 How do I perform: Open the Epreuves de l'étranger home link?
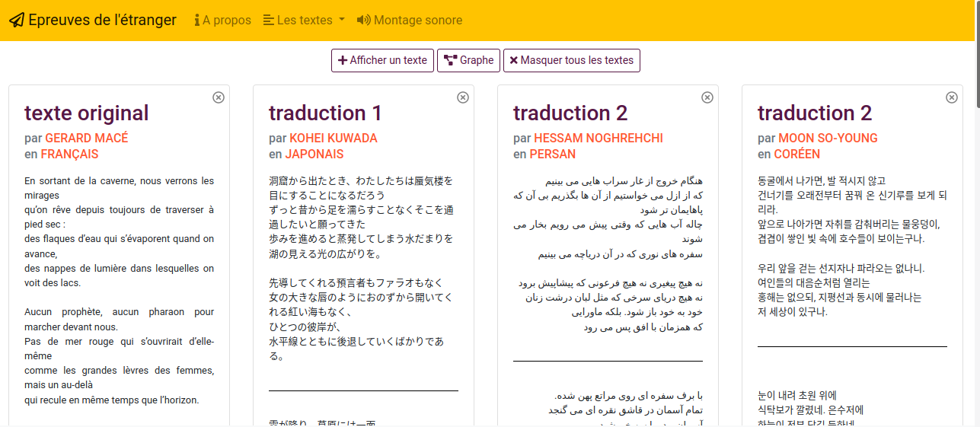pos(102,21)
